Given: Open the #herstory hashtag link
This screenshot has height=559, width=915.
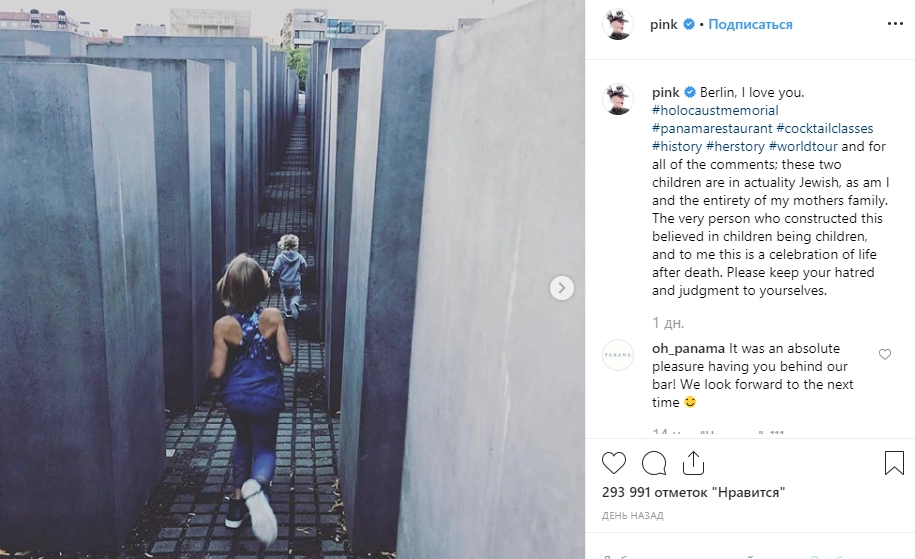Looking at the screenshot, I should pos(735,146).
